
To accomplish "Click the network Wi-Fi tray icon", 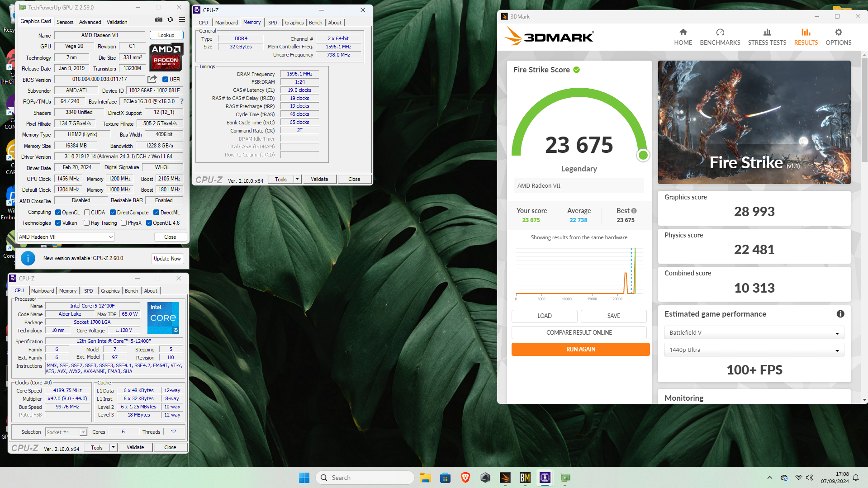I will click(x=798, y=478).
